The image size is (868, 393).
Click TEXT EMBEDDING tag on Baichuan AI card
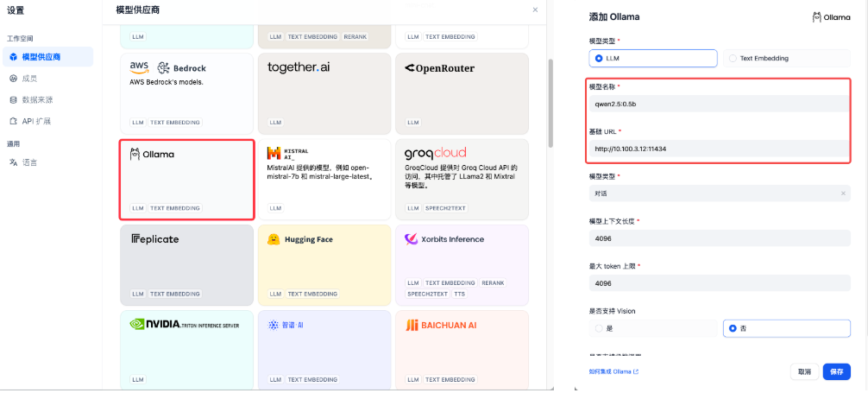click(450, 380)
